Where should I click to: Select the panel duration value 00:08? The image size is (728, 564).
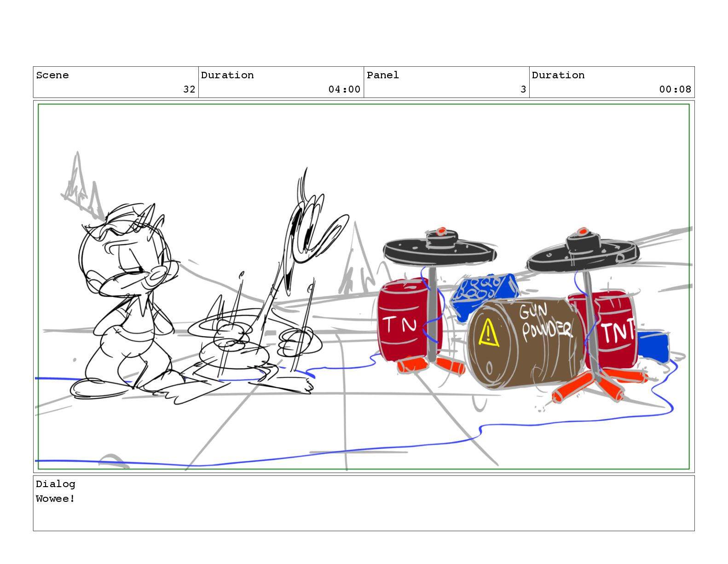(675, 89)
